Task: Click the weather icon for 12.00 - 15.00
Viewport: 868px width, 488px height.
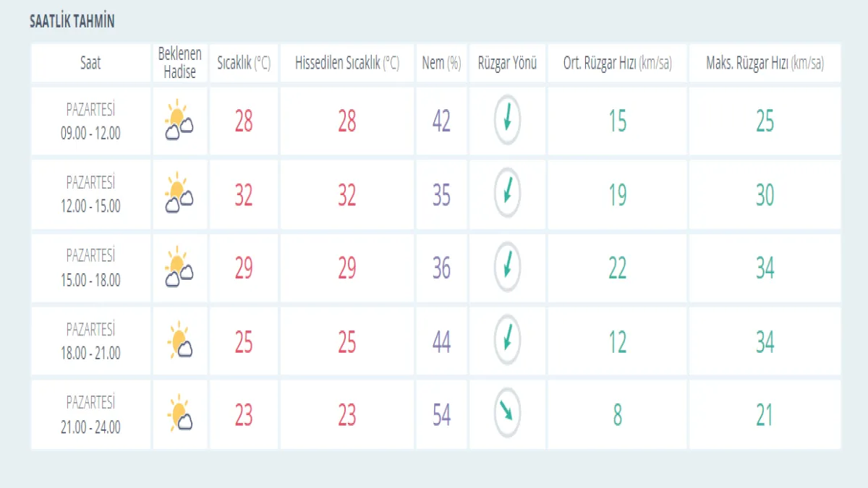Action: 179,194
